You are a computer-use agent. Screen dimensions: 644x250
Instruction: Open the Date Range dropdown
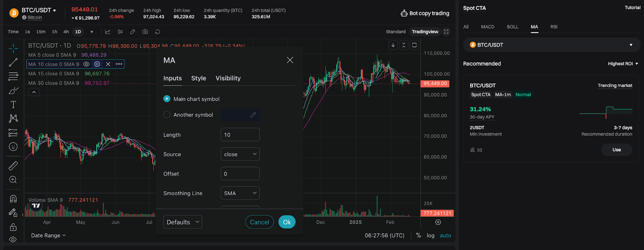click(48, 235)
